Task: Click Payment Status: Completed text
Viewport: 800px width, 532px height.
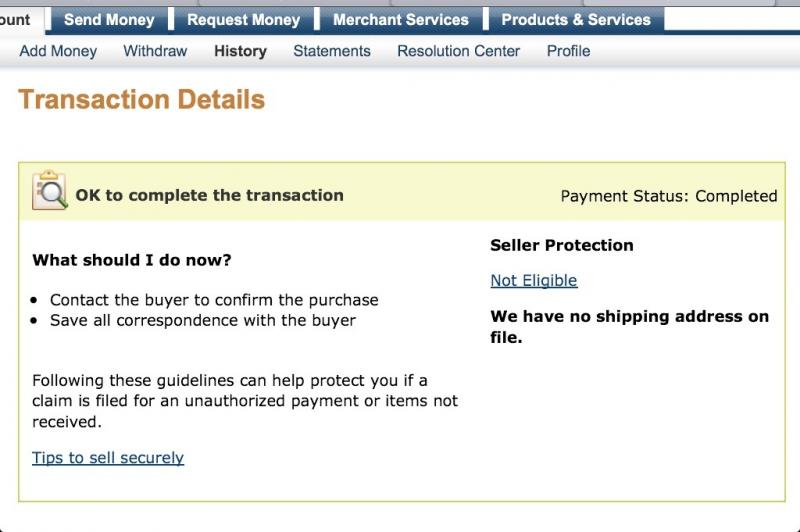Action: pos(669,196)
